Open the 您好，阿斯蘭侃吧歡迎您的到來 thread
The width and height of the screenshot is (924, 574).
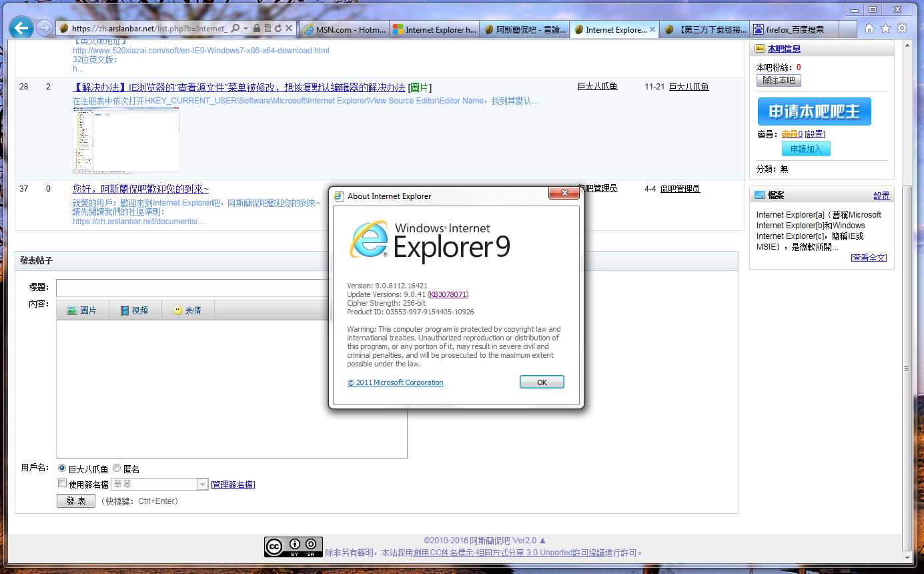click(141, 189)
